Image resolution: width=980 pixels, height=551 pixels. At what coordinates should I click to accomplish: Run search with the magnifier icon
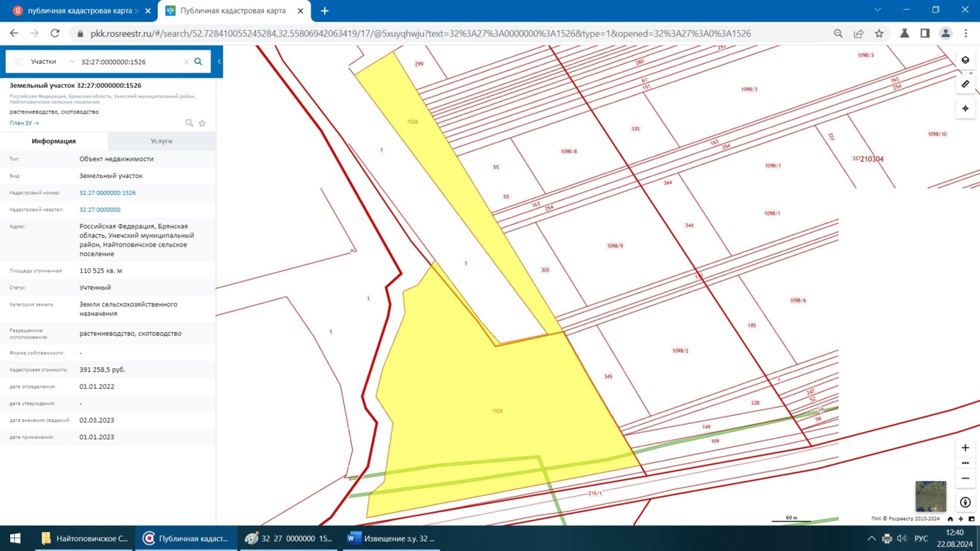198,62
